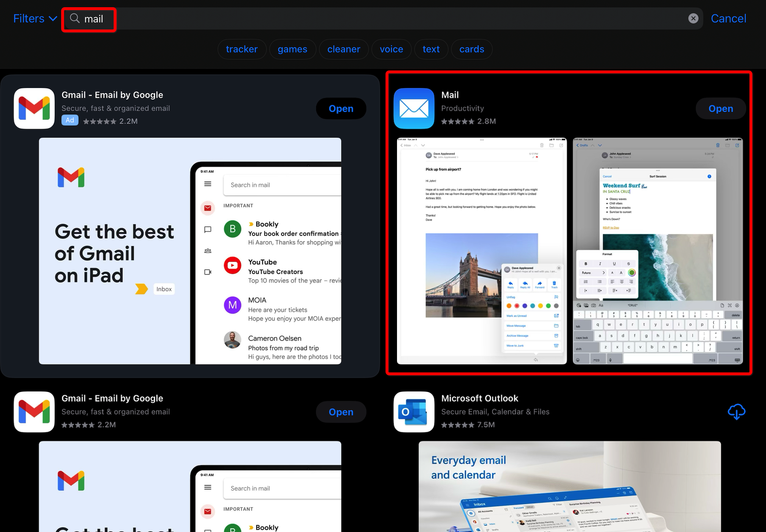The width and height of the screenshot is (766, 532).
Task: Tap the cards suggestion chip
Action: (x=471, y=49)
